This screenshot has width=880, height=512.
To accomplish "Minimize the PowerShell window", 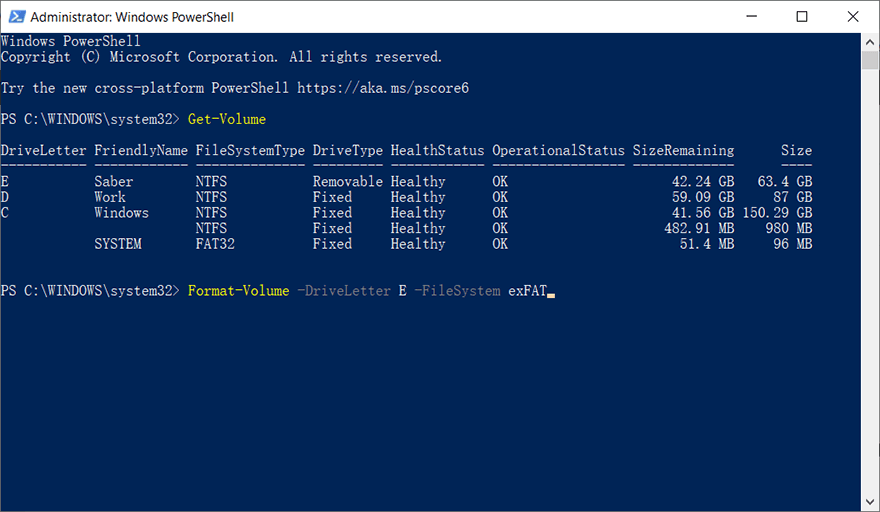I will coord(753,17).
